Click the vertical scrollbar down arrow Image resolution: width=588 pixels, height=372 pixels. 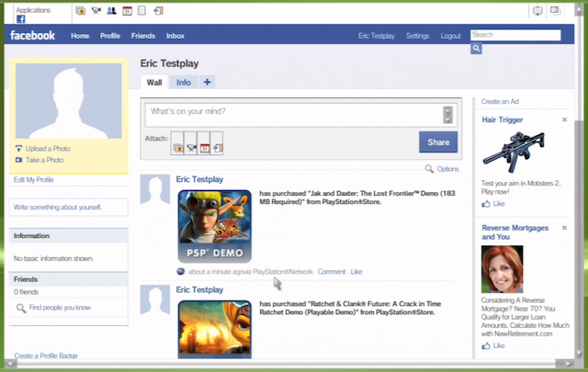(x=579, y=354)
